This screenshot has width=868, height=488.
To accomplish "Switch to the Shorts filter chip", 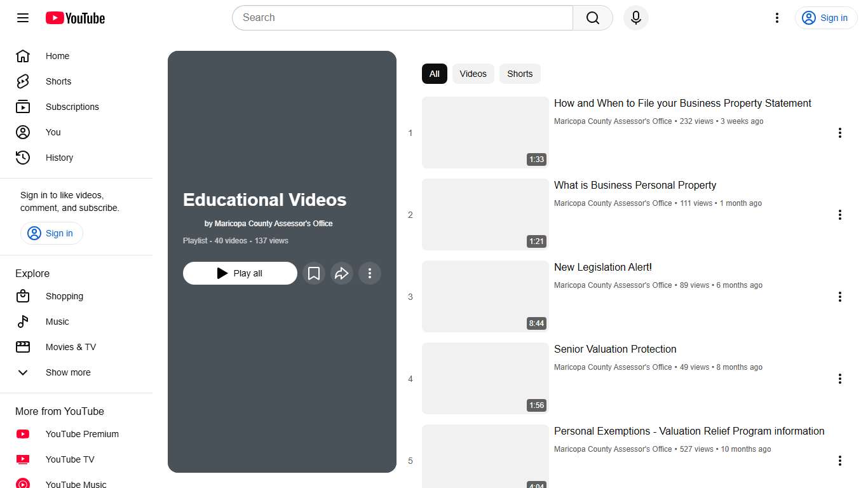I will point(520,74).
